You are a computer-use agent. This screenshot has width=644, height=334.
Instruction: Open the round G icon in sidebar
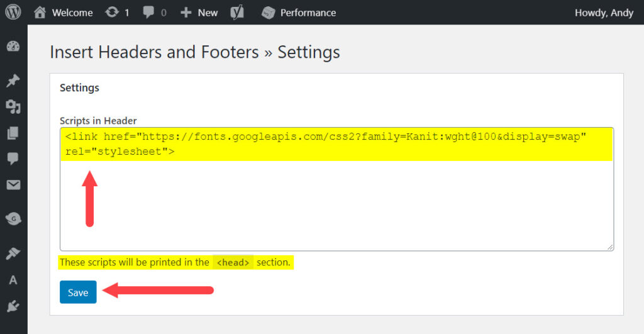click(13, 219)
